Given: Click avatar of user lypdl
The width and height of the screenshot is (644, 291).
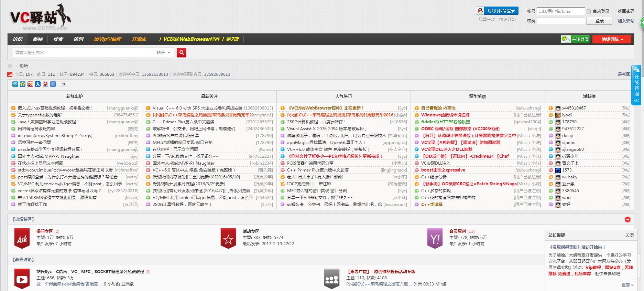Looking at the screenshot, I should click(x=558, y=115).
